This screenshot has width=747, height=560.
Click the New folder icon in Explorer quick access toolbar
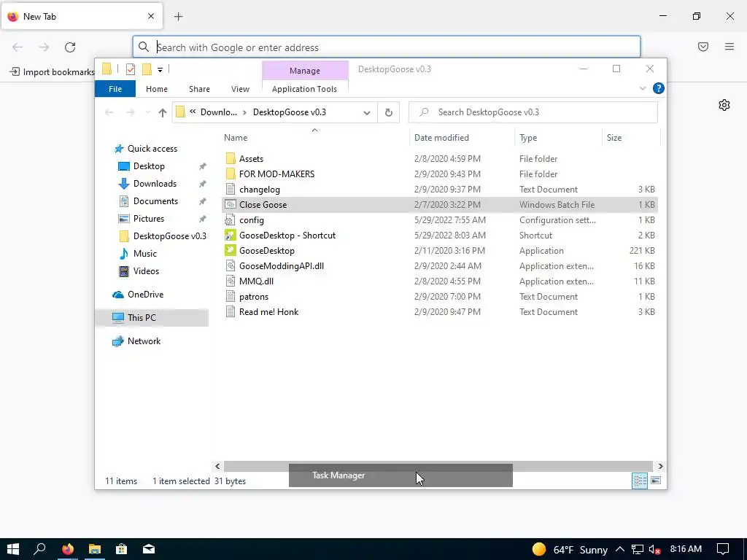coord(147,69)
